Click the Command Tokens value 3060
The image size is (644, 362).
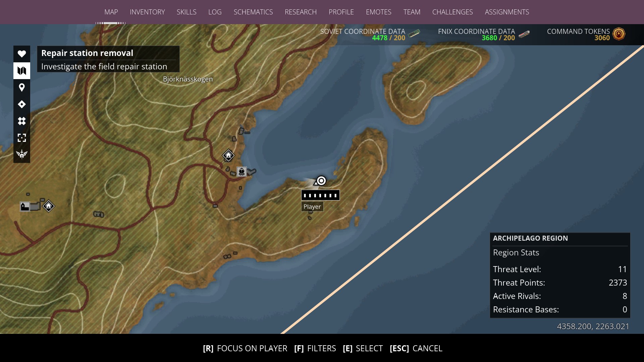tap(602, 38)
